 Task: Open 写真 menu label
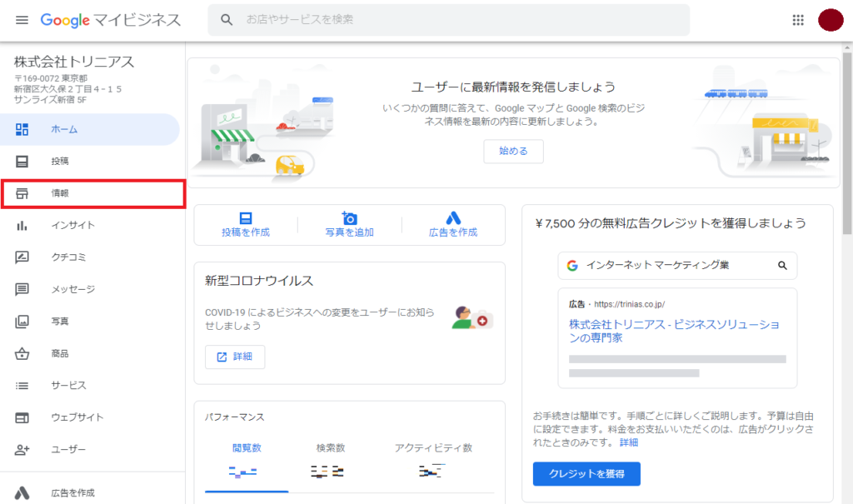60,321
